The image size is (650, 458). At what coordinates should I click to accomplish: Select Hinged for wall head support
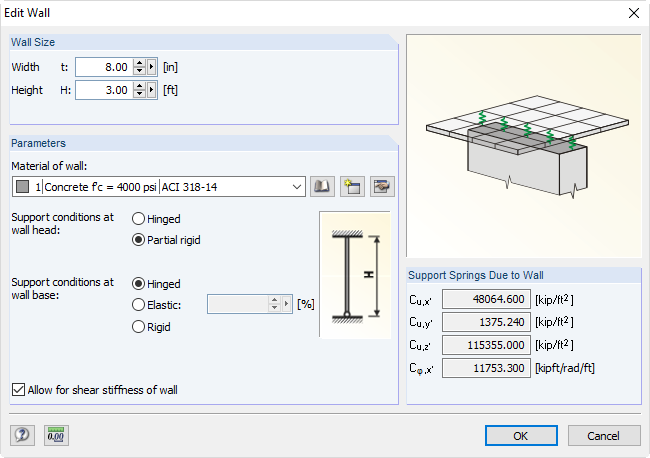[139, 218]
